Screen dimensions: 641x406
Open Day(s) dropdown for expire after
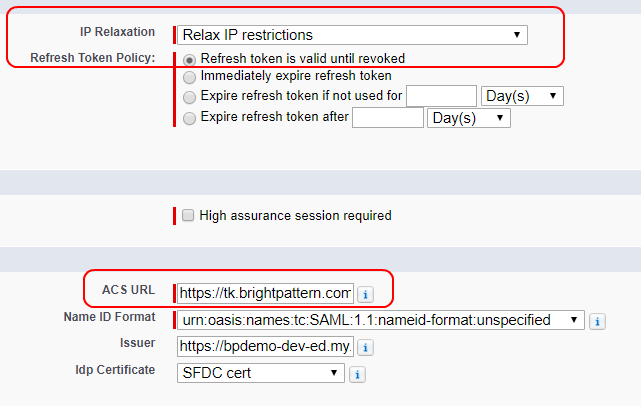tap(469, 118)
